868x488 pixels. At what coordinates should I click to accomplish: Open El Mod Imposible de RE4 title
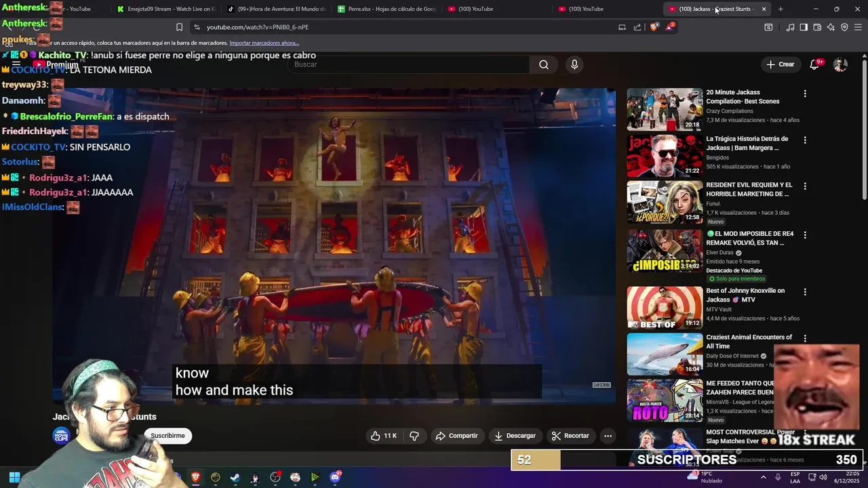[x=749, y=238]
